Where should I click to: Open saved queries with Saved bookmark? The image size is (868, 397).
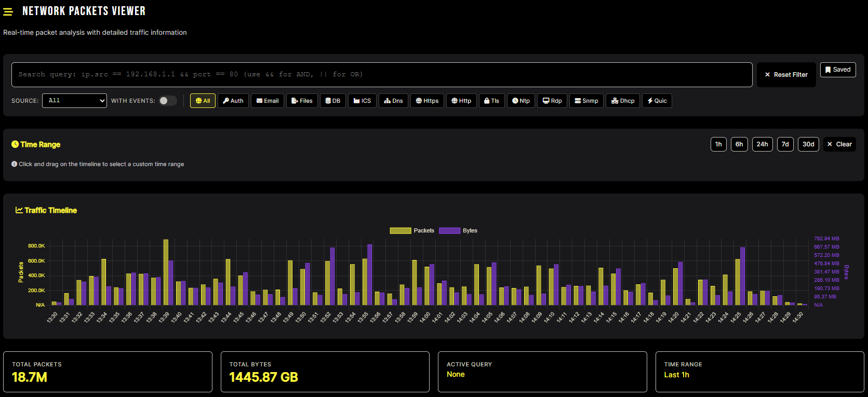click(x=838, y=70)
